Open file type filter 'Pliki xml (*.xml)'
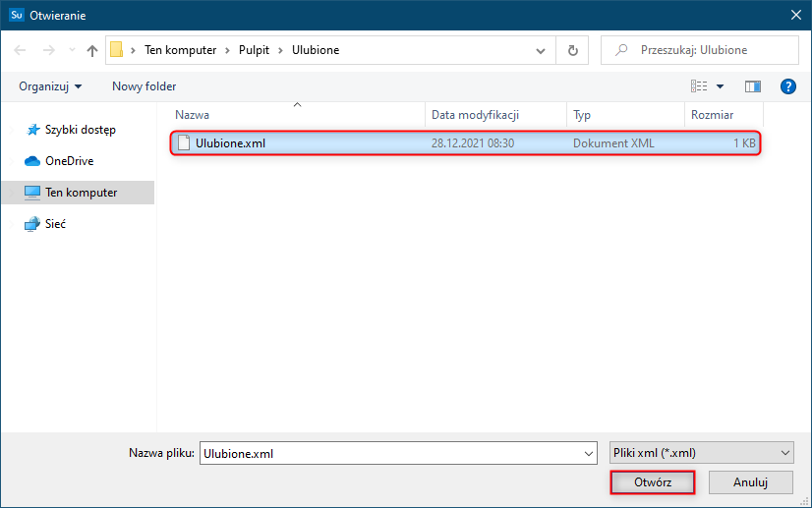The height and width of the screenshot is (508, 812). click(702, 453)
